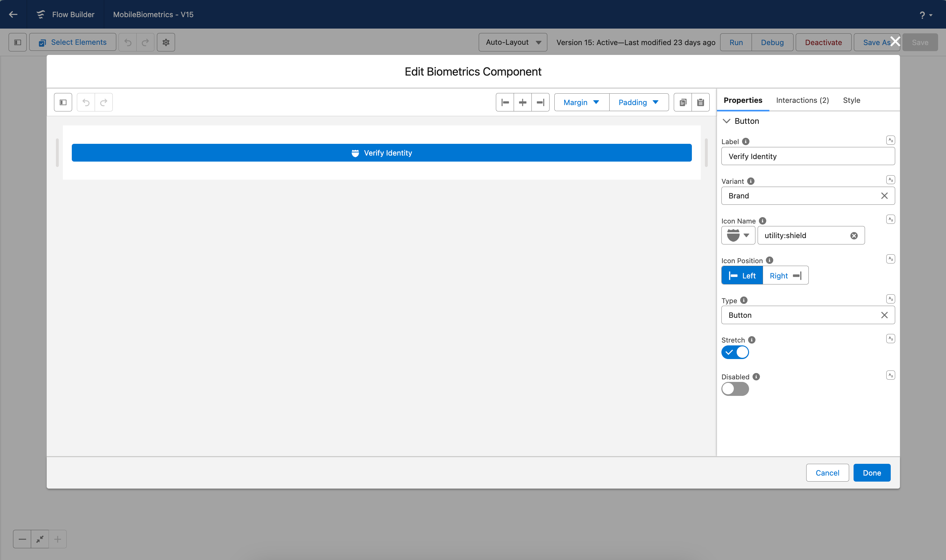Click the align right icon in editor toolbar
Image resolution: width=946 pixels, height=560 pixels.
[540, 102]
